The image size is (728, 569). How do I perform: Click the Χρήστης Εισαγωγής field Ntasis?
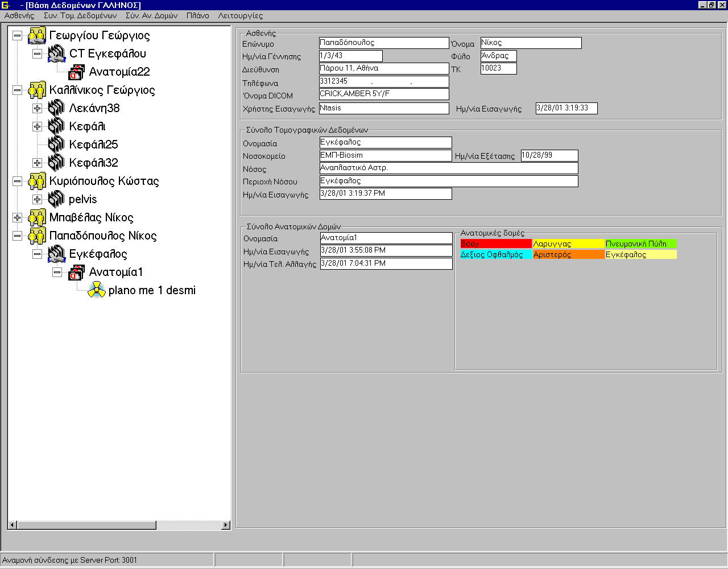click(x=384, y=108)
